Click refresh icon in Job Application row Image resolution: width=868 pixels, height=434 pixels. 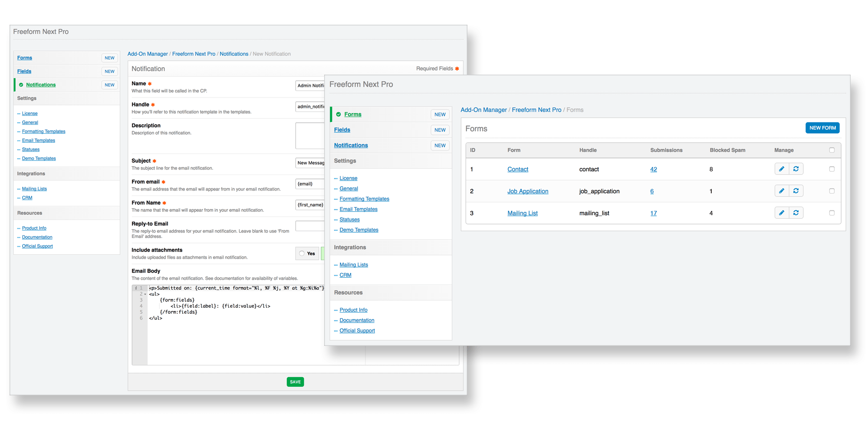point(796,191)
